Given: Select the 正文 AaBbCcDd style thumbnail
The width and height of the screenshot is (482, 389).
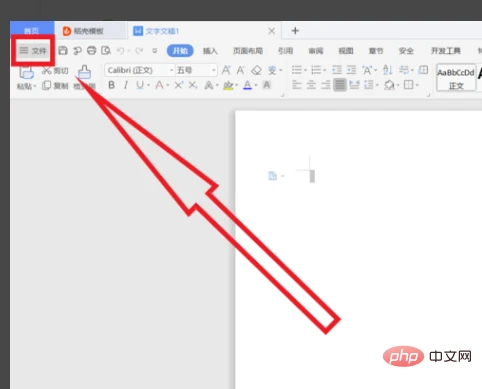Looking at the screenshot, I should click(456, 77).
